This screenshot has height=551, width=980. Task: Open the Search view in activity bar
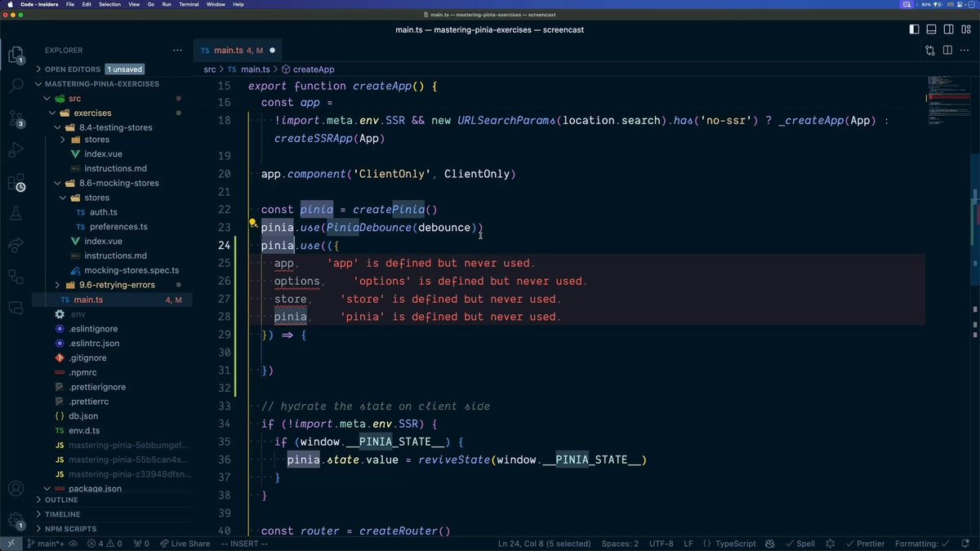pos(16,84)
